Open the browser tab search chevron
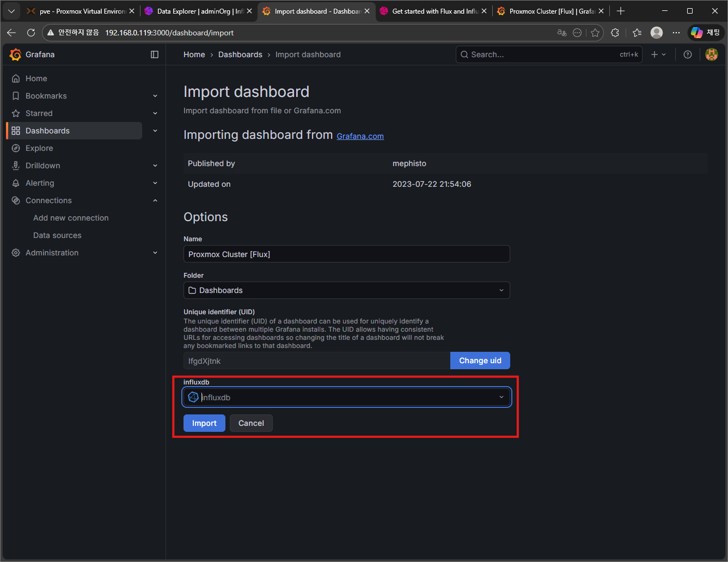The height and width of the screenshot is (562, 728). point(11,11)
